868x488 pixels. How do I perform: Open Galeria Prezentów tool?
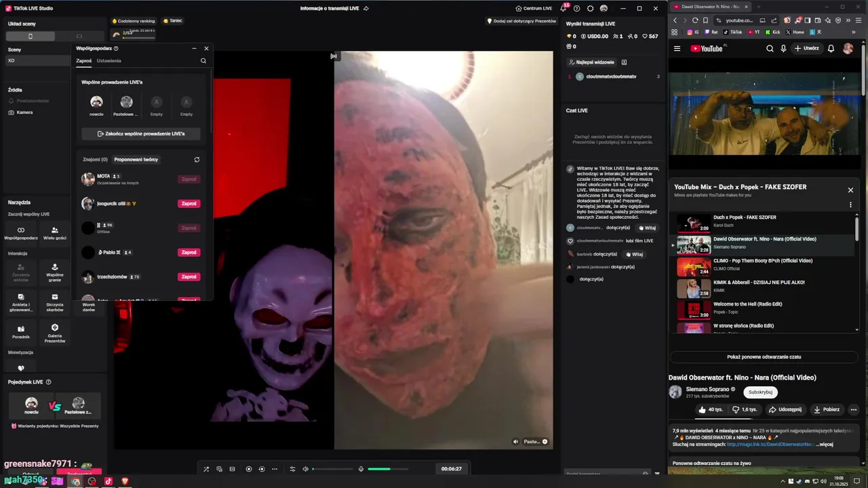pos(55,332)
